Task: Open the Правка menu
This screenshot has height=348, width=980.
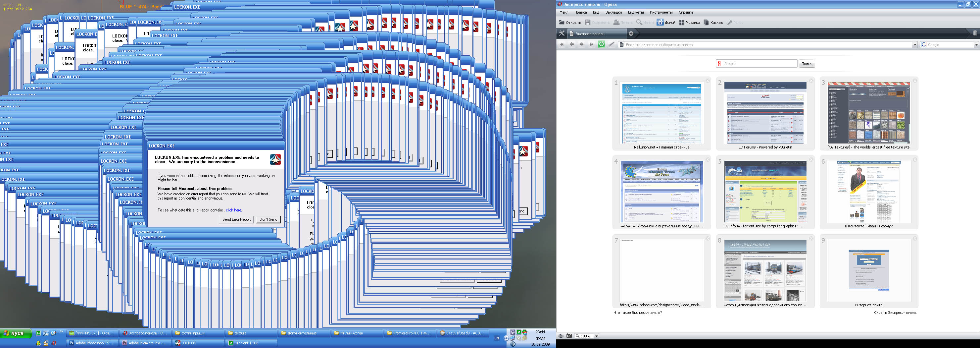Action: tap(580, 13)
